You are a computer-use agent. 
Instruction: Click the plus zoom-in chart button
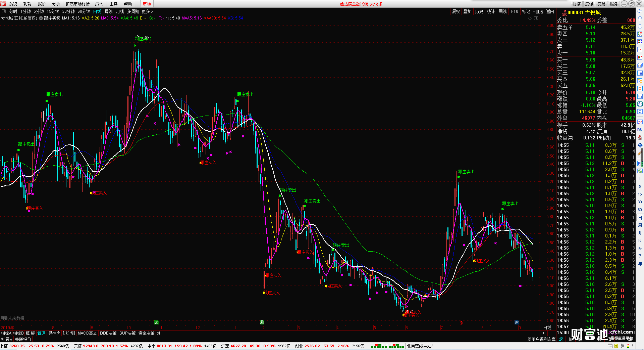click(544, 333)
